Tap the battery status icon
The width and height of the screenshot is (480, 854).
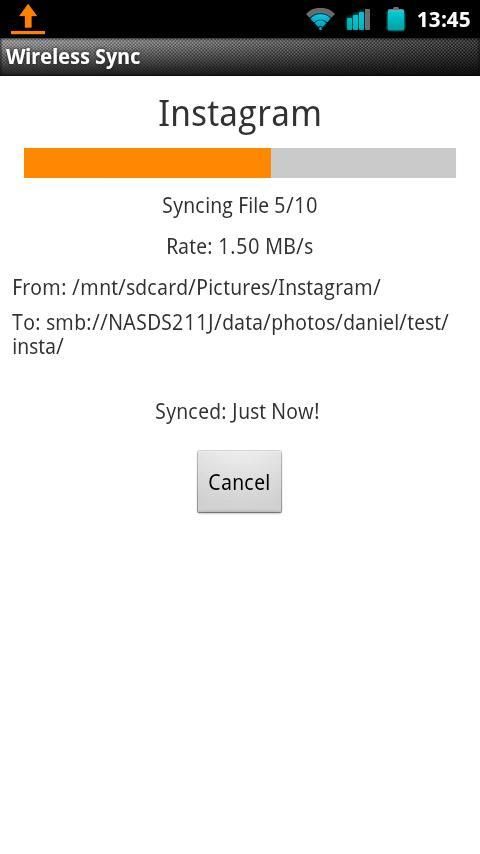pyautogui.click(x=396, y=20)
